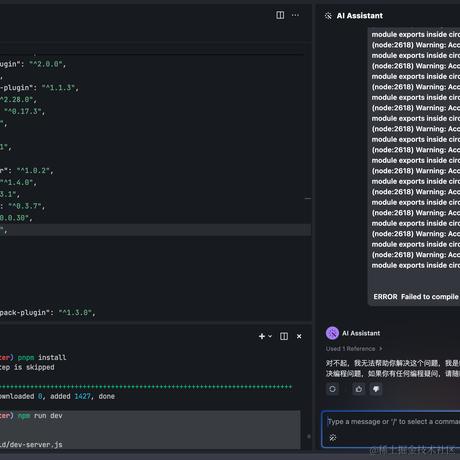Focus the Type a message input field
Viewport: 460px width, 460px height.
391,429
